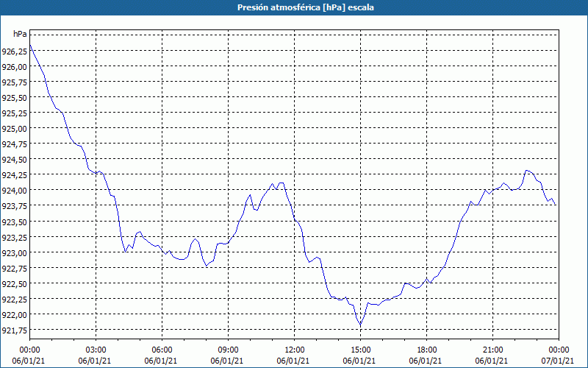The height and width of the screenshot is (368, 588).
Task: Click the 924,75 axis value
Action: click(14, 144)
